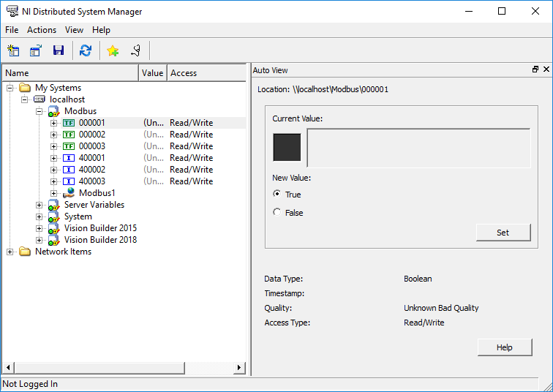Click the TF boolean icon for 000003

click(69, 146)
